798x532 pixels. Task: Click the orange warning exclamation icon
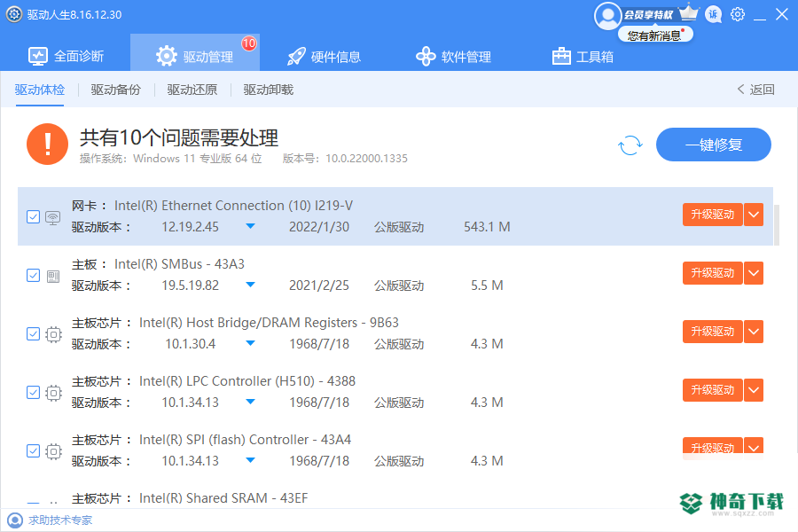47,144
